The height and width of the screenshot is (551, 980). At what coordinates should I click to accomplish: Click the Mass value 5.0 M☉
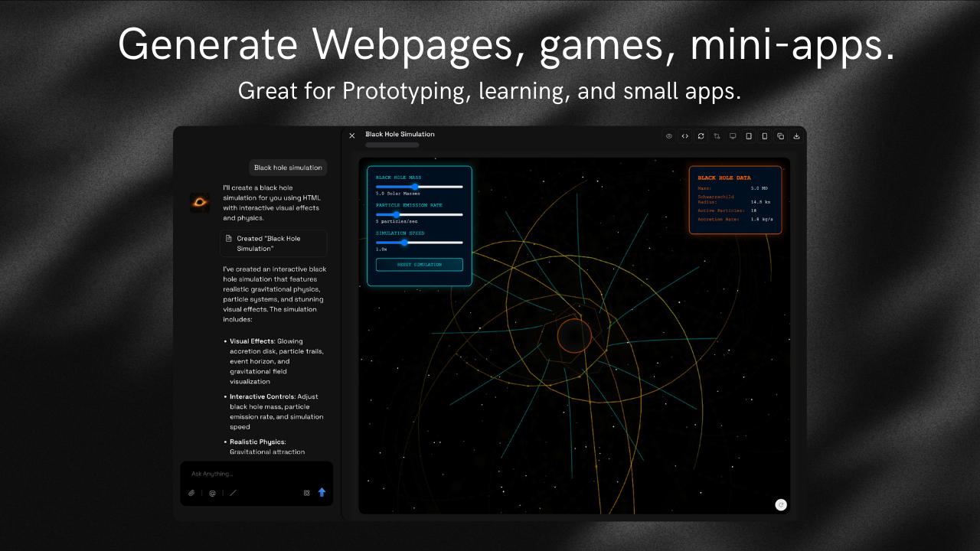pos(759,187)
